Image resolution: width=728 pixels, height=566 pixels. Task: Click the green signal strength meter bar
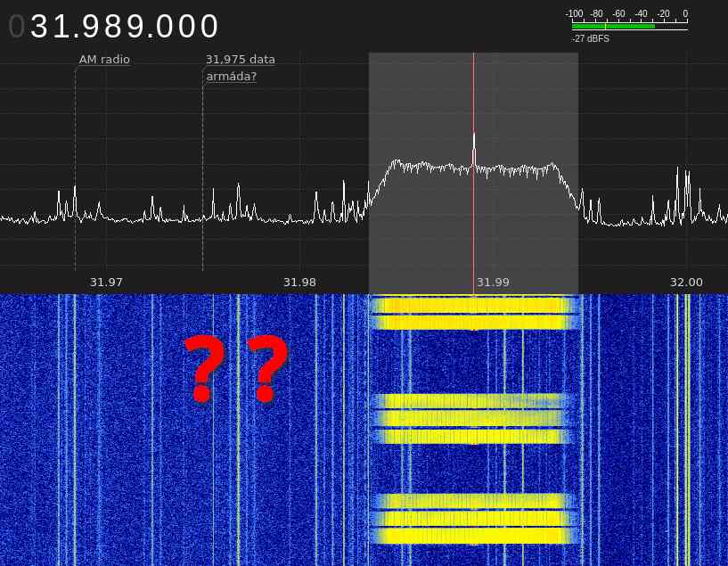(613, 26)
